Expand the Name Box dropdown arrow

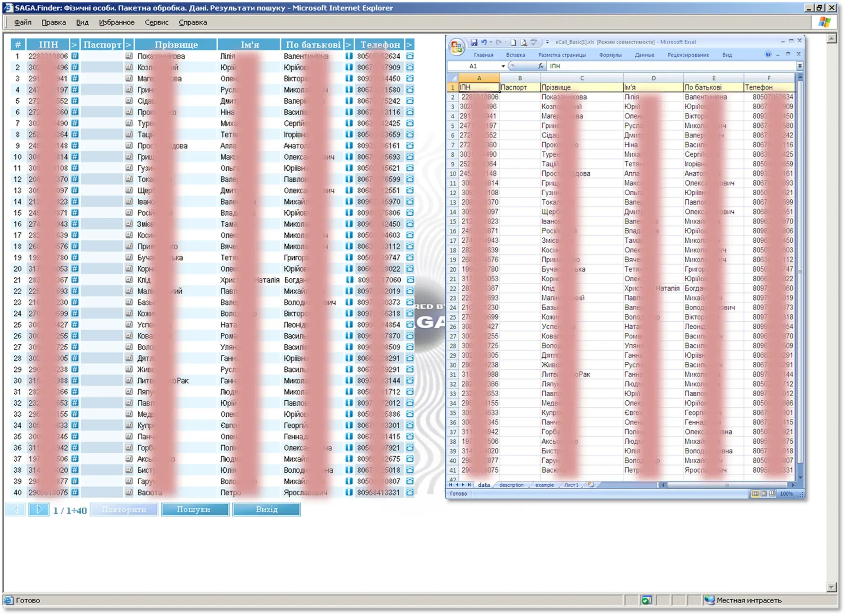pos(503,66)
